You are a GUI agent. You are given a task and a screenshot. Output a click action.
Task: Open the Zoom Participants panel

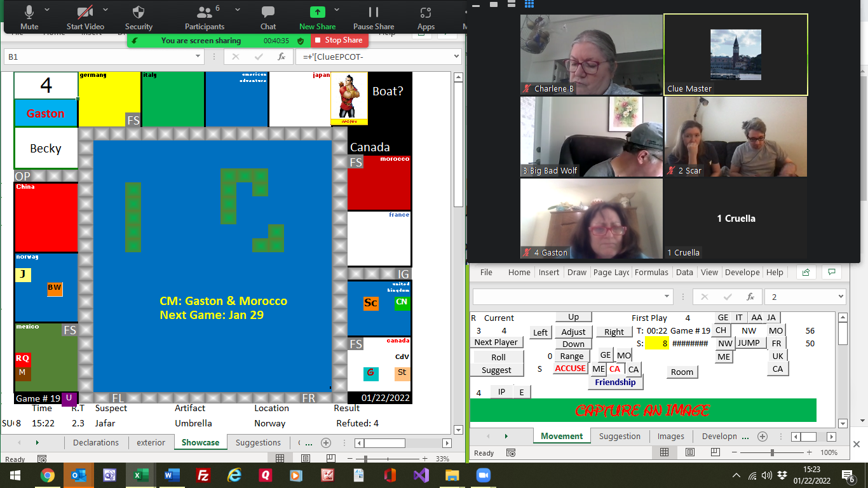point(205,17)
